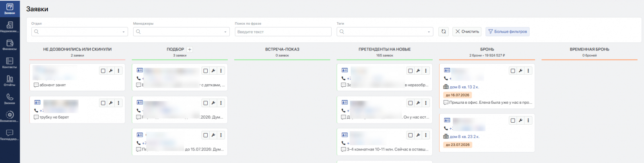Open the Финансы section in sidebar
This screenshot has width=644, height=163.
pyautogui.click(x=10, y=44)
